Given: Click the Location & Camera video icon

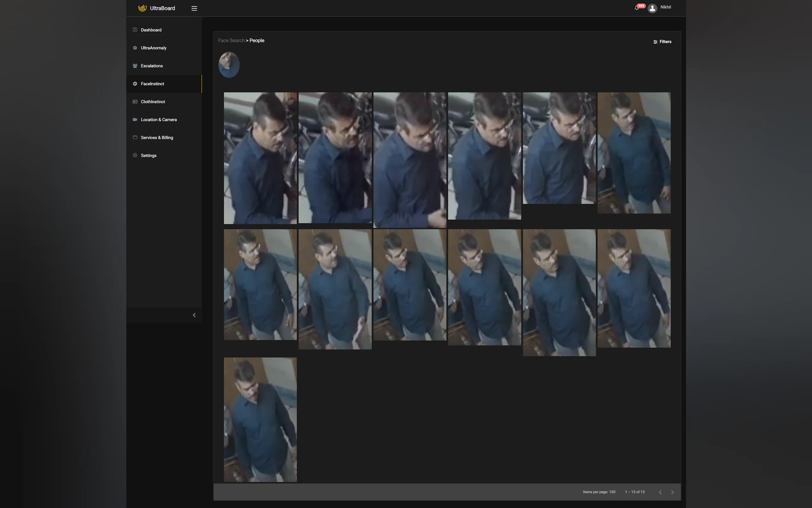Looking at the screenshot, I should (135, 120).
